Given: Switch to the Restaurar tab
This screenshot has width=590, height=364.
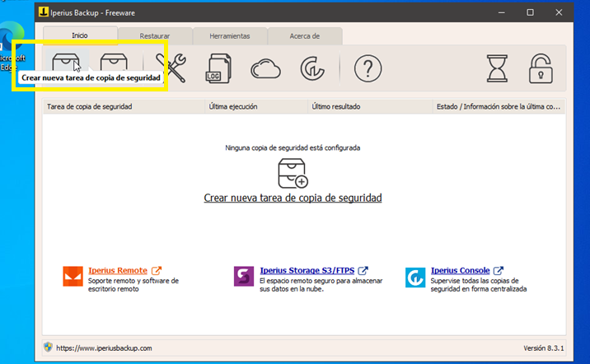Looking at the screenshot, I should click(155, 36).
